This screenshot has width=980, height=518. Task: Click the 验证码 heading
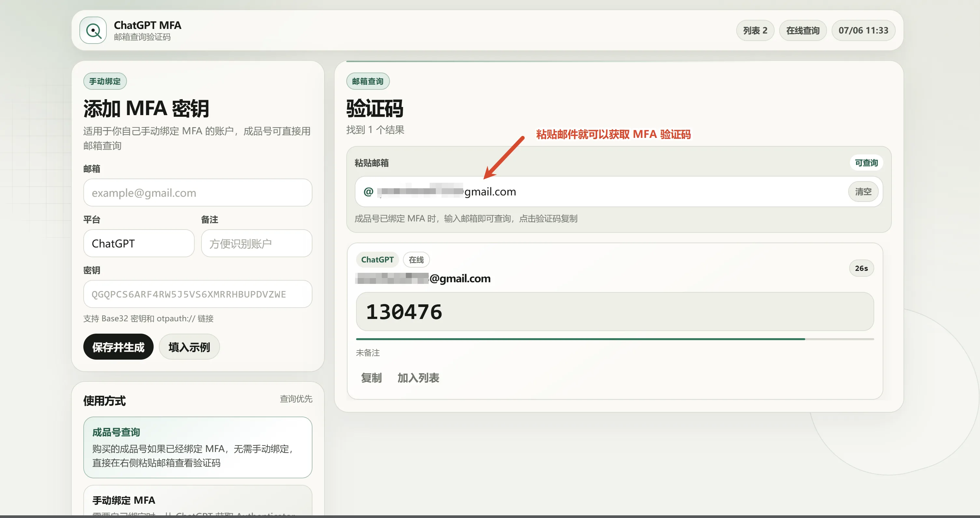click(375, 108)
